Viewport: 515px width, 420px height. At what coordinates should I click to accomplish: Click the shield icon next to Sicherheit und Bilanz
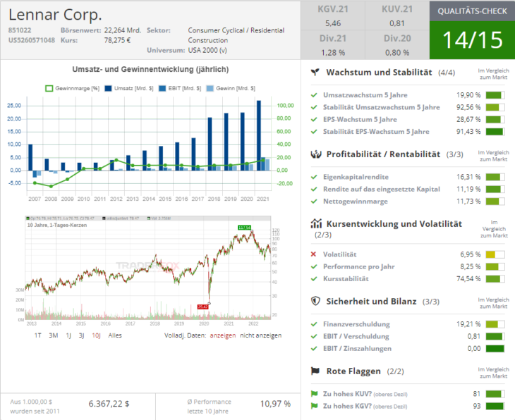pos(317,301)
